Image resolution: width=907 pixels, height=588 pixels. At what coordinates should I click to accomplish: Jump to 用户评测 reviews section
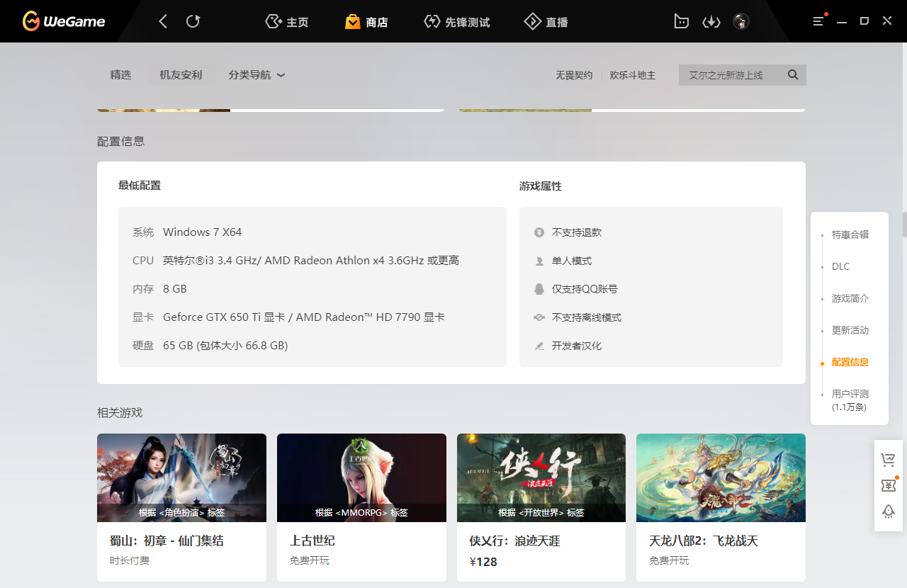pos(850,400)
